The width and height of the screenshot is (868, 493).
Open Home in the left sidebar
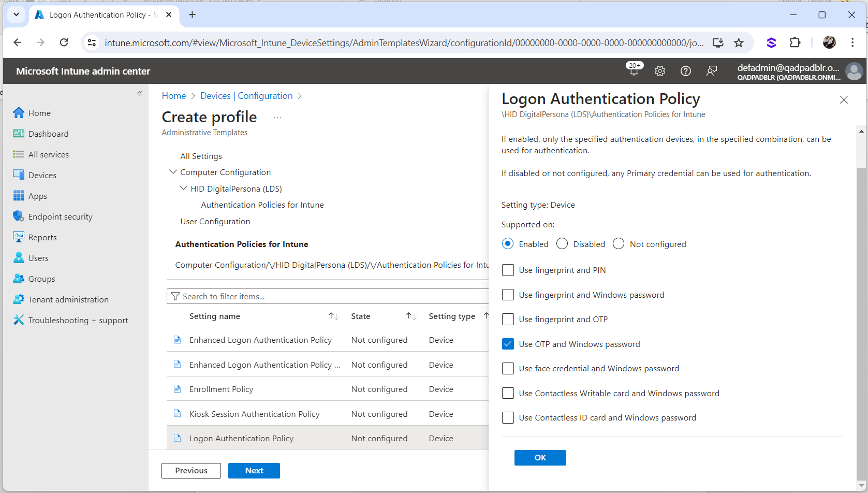[x=39, y=113]
